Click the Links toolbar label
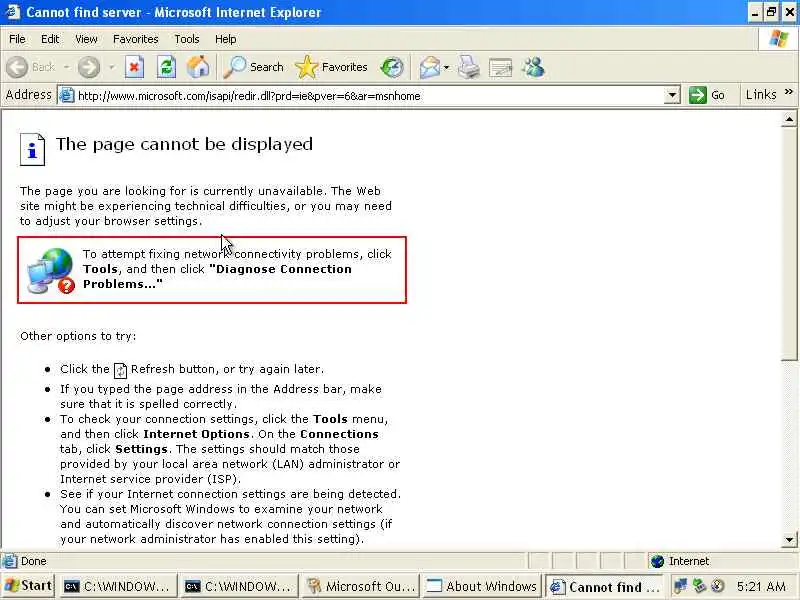This screenshot has height=600, width=800. point(761,95)
